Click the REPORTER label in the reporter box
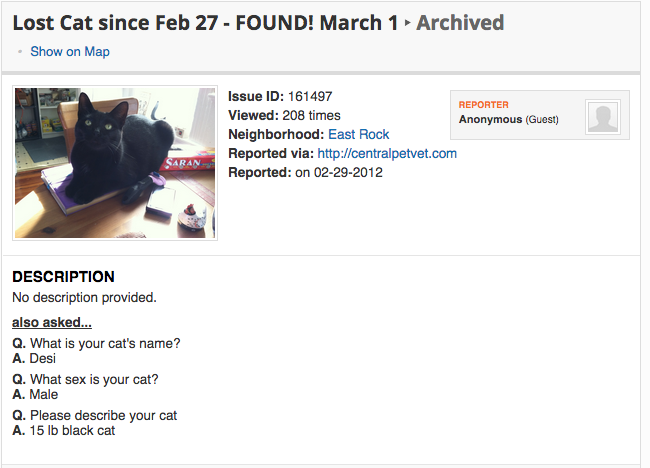Screen dimensions: 650x468 point(483,105)
